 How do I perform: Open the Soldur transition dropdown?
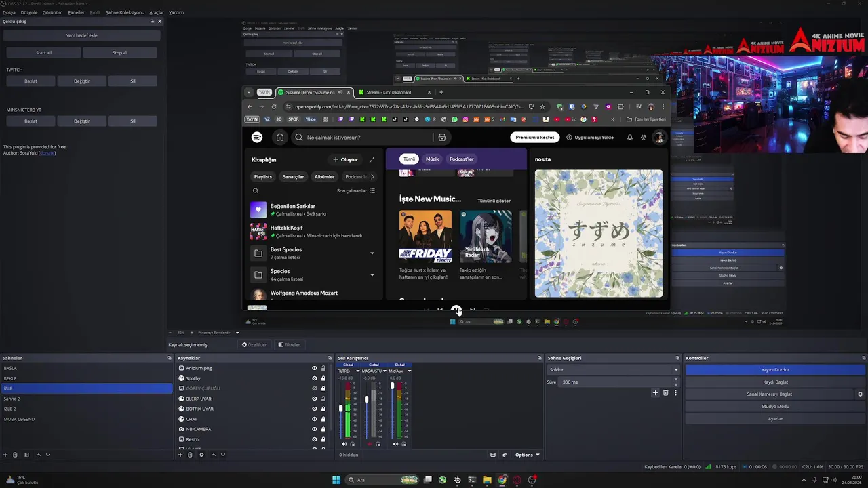click(613, 369)
